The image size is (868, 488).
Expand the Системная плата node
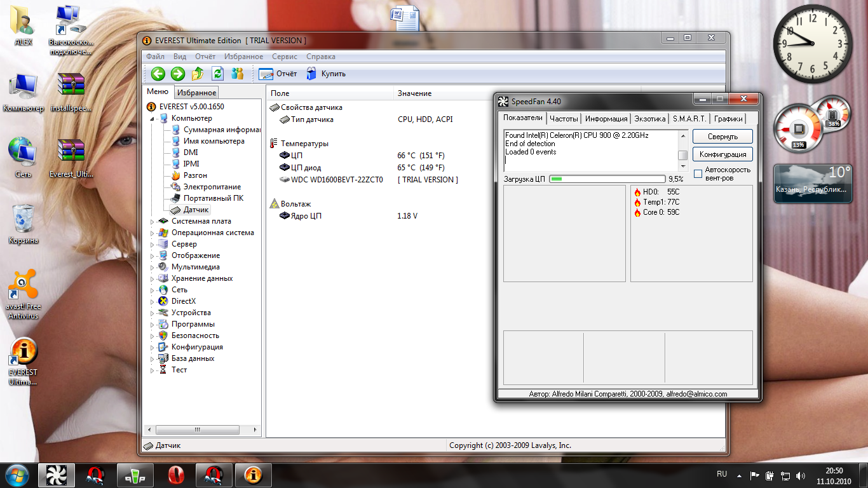click(x=153, y=221)
